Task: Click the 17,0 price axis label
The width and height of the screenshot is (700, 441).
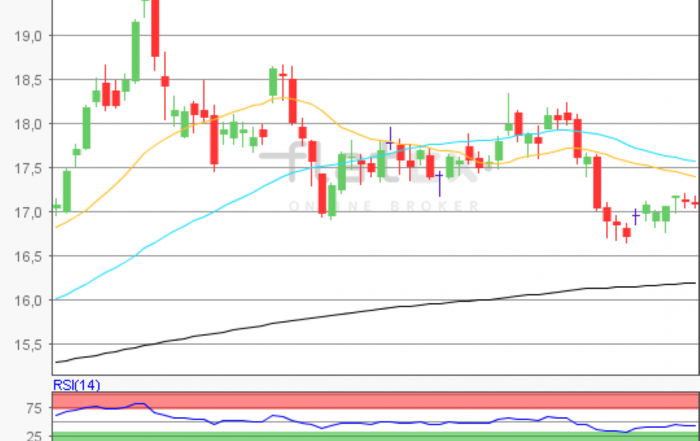Action: point(28,212)
